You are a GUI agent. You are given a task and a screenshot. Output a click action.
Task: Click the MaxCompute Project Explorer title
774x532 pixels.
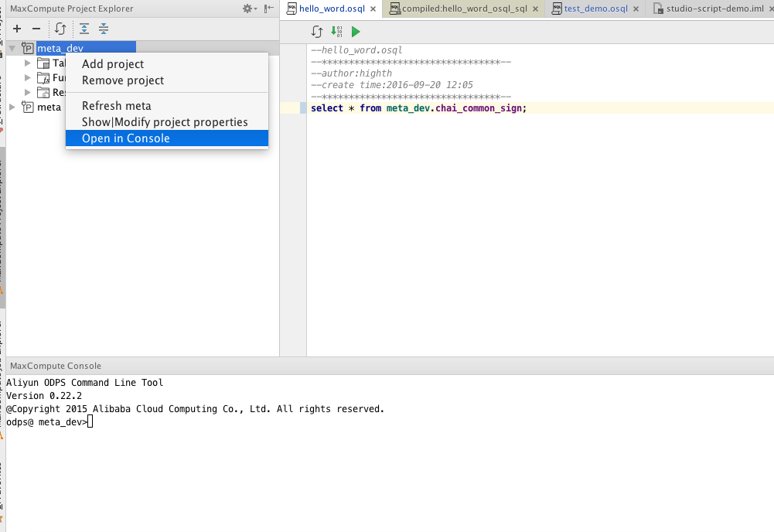tap(72, 9)
